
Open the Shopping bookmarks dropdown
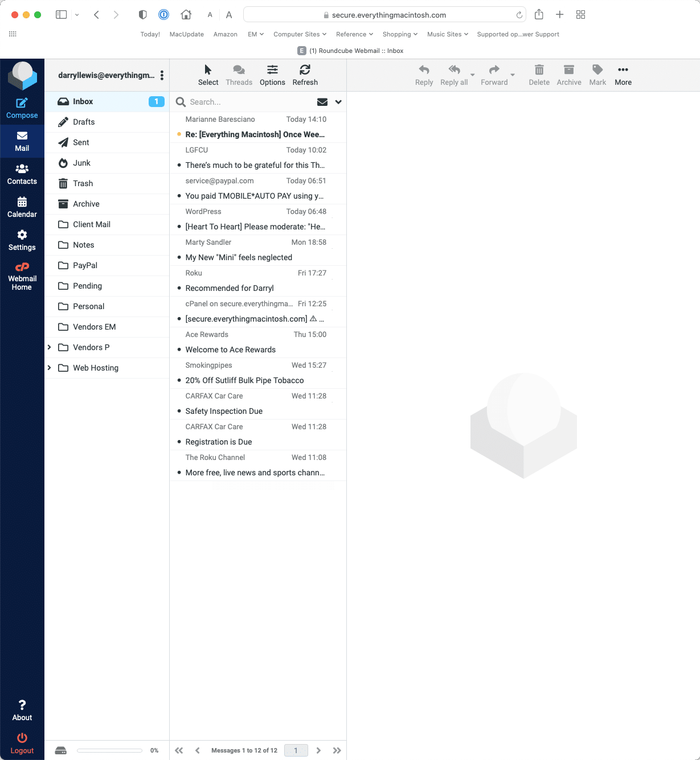[x=400, y=34]
